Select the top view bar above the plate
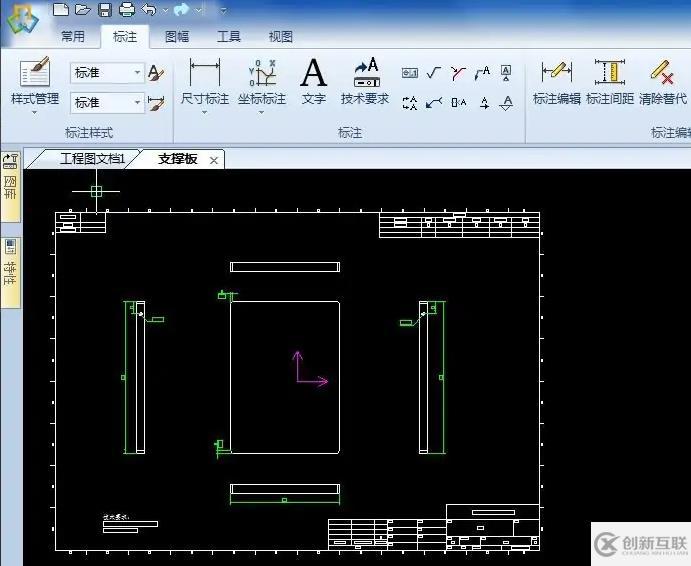This screenshot has width=691, height=566. (285, 267)
